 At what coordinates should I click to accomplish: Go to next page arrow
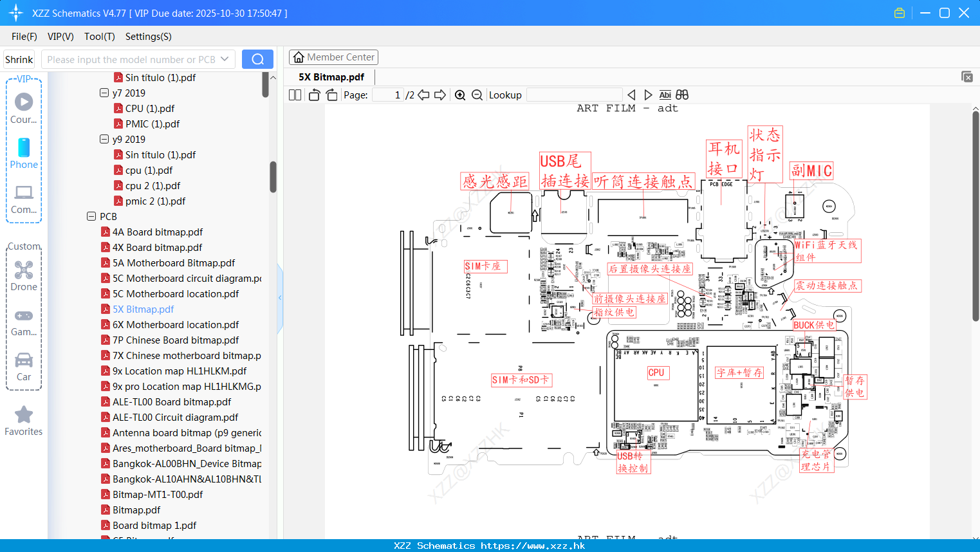(x=440, y=95)
